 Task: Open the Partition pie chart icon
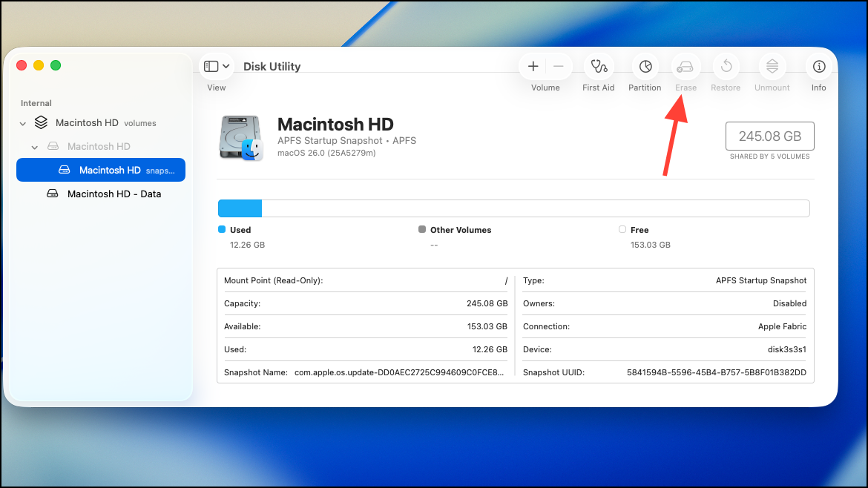click(x=645, y=67)
